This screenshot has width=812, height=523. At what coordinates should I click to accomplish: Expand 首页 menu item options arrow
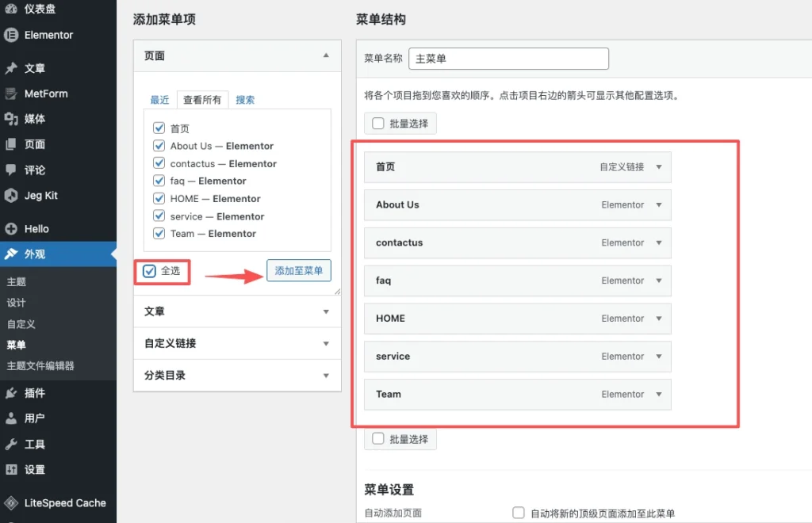click(x=659, y=166)
